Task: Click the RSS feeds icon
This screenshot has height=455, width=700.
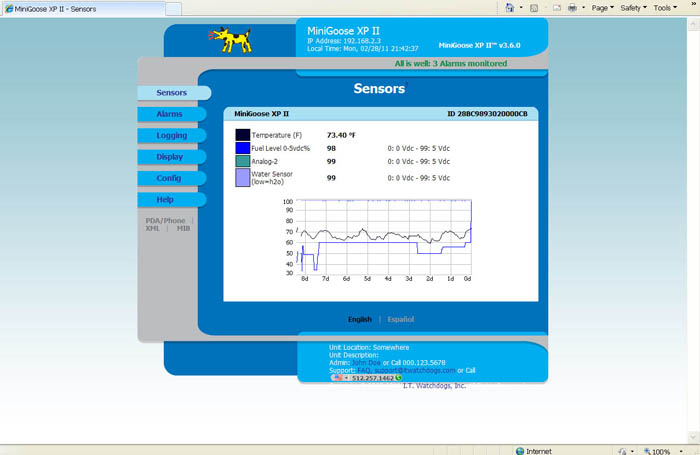Action: coord(533,8)
